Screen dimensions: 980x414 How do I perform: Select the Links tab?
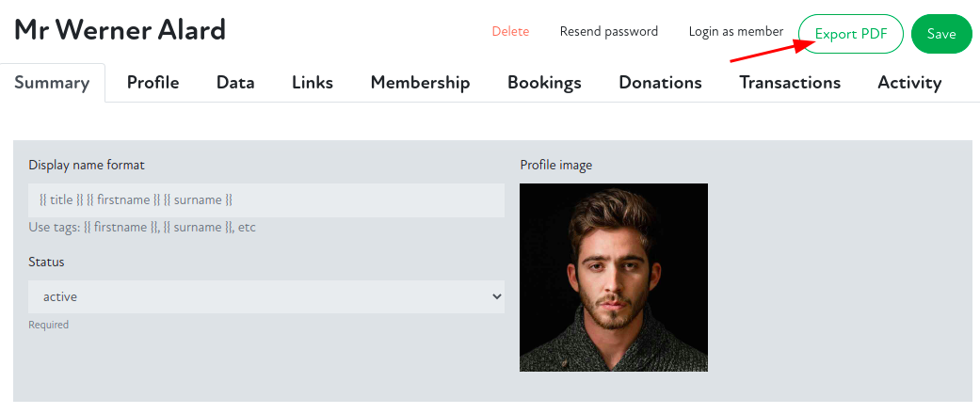(x=313, y=82)
